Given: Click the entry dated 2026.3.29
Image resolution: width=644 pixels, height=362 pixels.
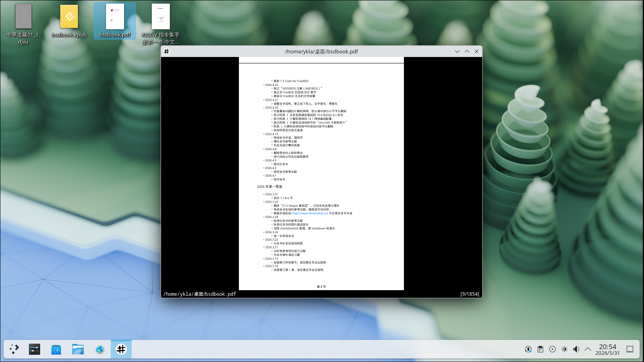Looking at the screenshot, I should pyautogui.click(x=271, y=202).
